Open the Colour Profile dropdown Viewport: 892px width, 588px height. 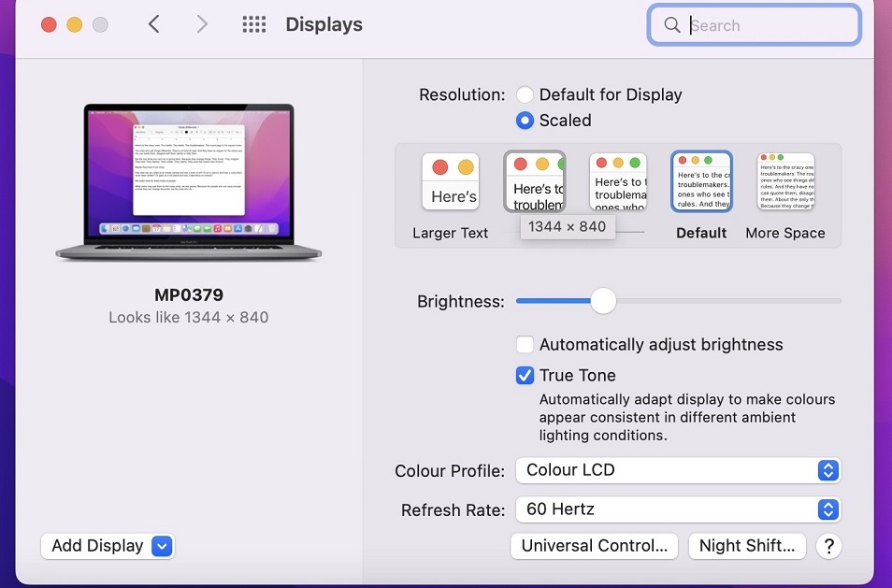678,470
